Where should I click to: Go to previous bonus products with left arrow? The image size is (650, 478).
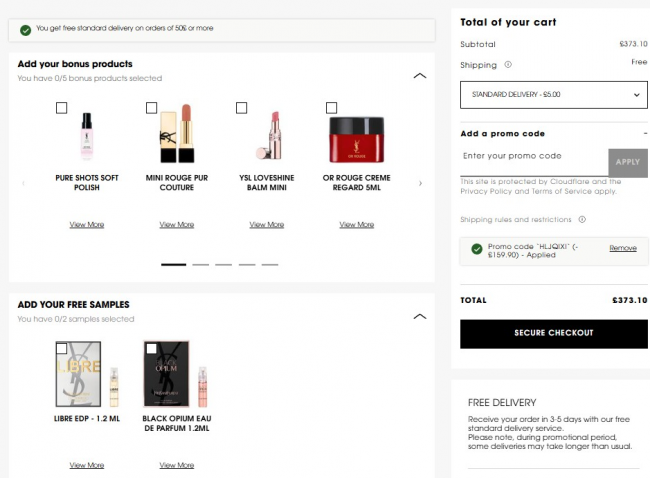(x=23, y=183)
